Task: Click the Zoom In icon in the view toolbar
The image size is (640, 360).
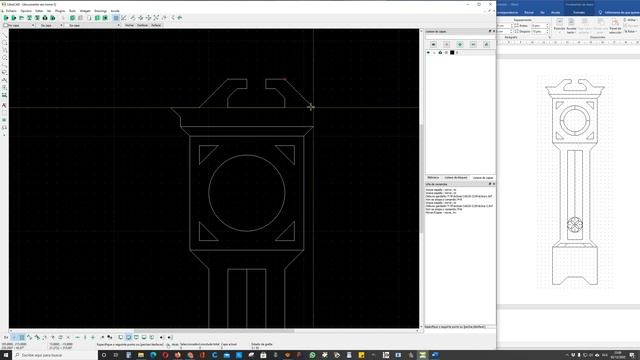Action: 141,18
